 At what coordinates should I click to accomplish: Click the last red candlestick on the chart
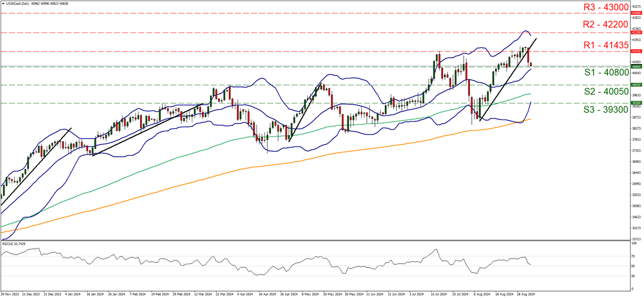tap(531, 64)
